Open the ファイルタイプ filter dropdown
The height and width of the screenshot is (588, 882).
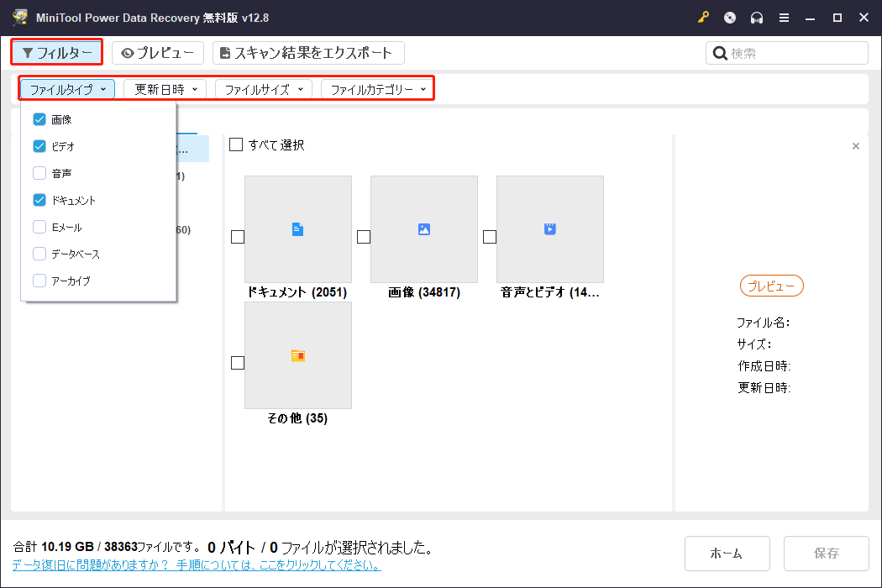[x=67, y=88]
